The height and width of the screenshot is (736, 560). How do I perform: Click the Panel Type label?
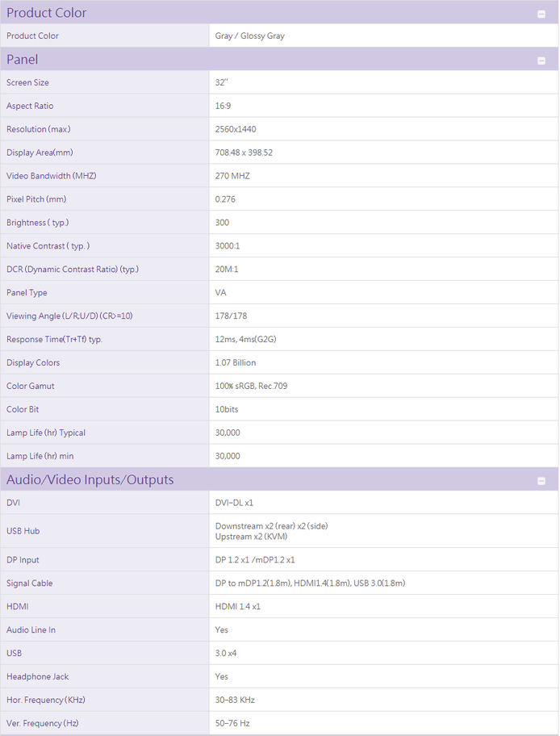pyautogui.click(x=27, y=292)
